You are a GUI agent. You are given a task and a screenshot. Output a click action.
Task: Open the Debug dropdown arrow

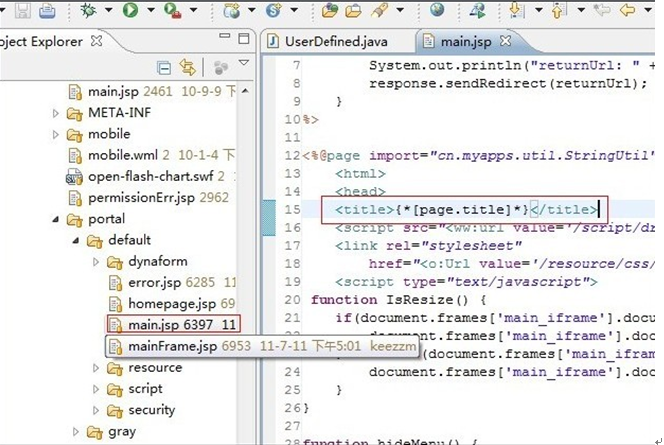[108, 10]
